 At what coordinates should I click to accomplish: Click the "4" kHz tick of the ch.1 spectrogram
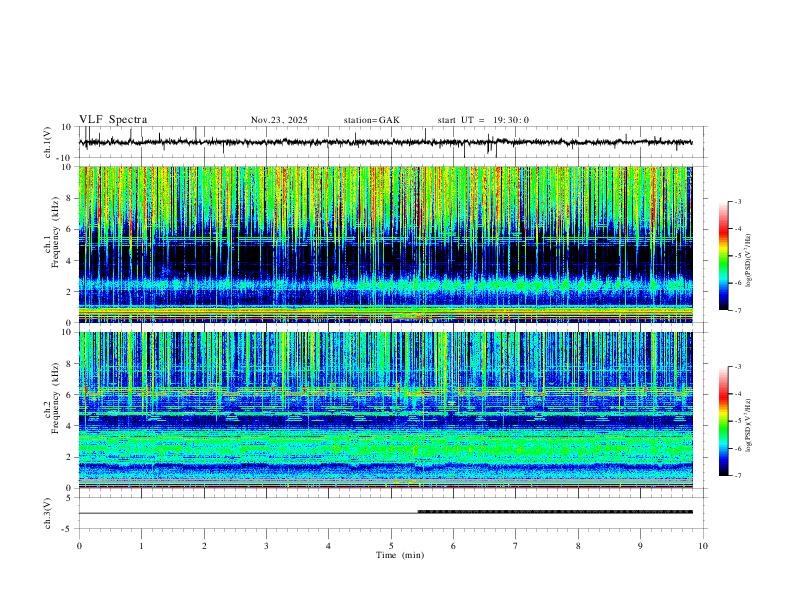[x=70, y=261]
